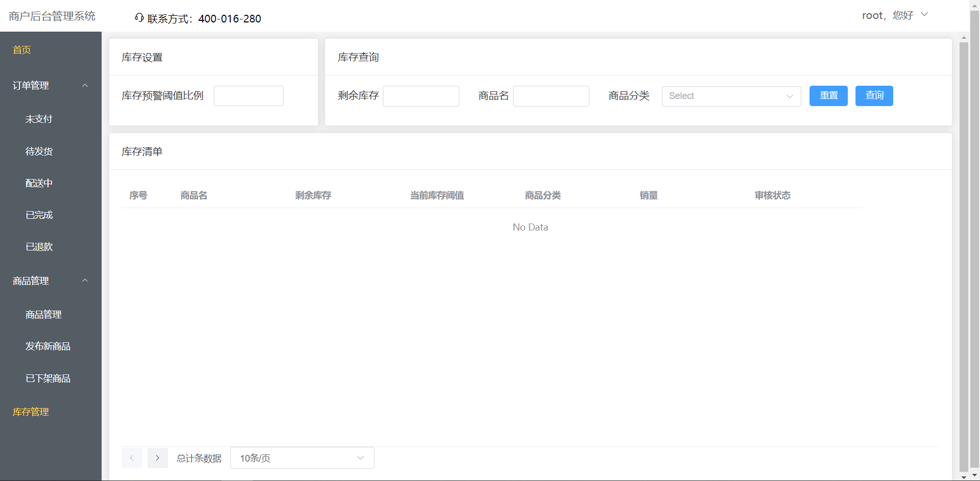Click the 商品分类 column header
980x481 pixels.
coord(543,195)
